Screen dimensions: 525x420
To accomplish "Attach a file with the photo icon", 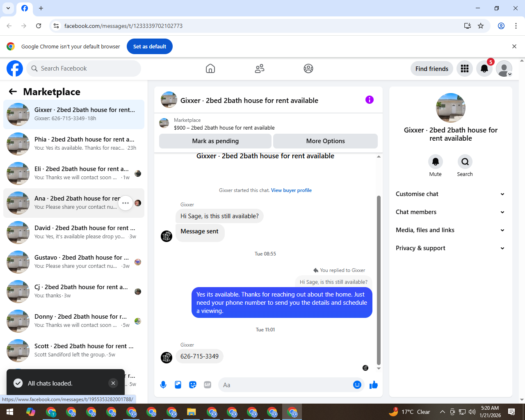I will tap(178, 385).
